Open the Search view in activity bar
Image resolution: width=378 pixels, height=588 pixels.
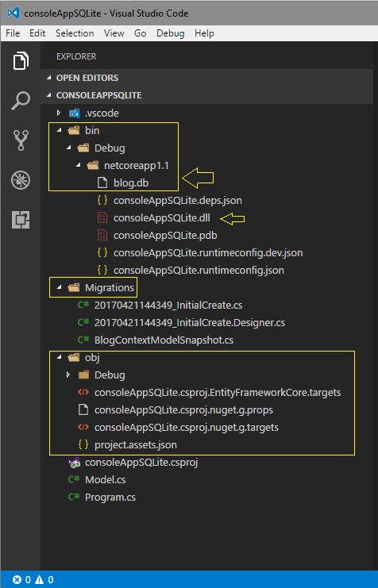click(x=21, y=101)
